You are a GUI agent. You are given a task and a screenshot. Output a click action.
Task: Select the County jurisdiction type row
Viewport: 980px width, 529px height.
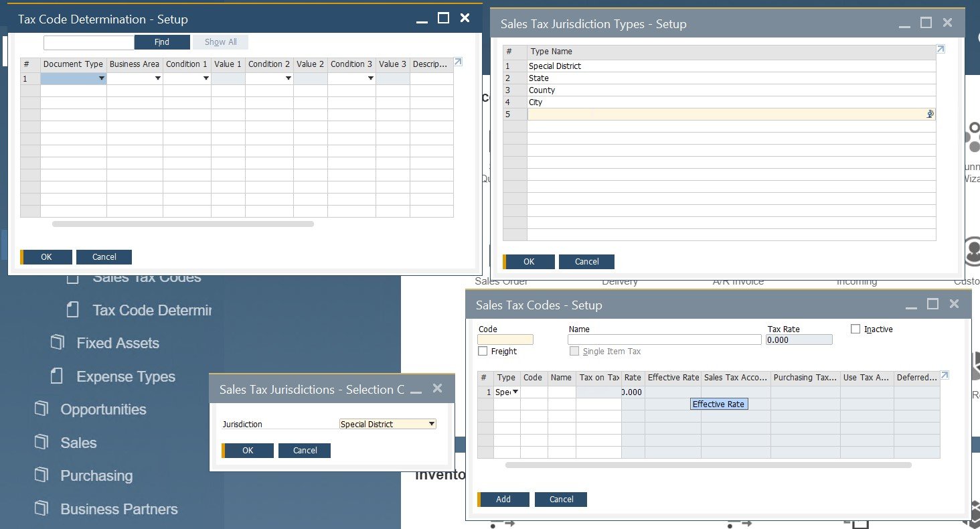pos(542,90)
